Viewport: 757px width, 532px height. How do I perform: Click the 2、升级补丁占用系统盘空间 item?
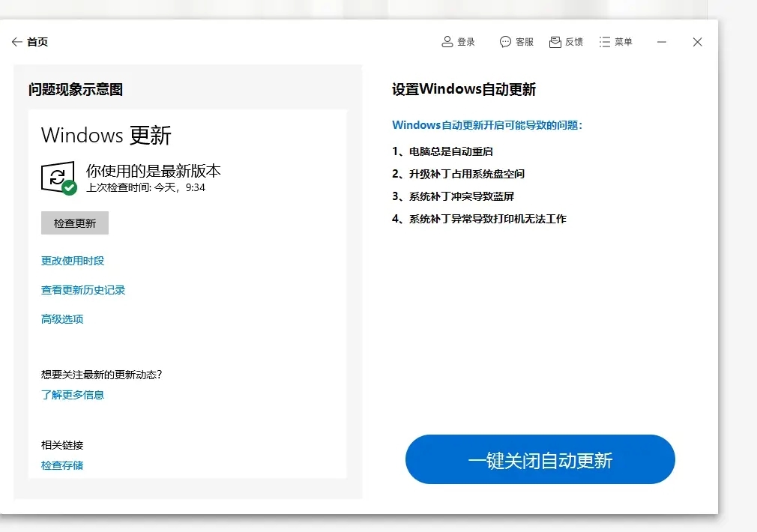(x=458, y=174)
